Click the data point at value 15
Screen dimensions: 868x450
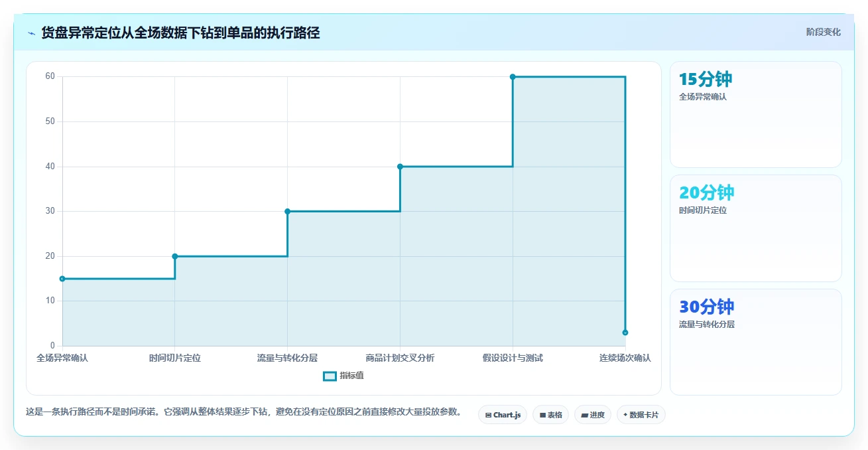[62, 279]
